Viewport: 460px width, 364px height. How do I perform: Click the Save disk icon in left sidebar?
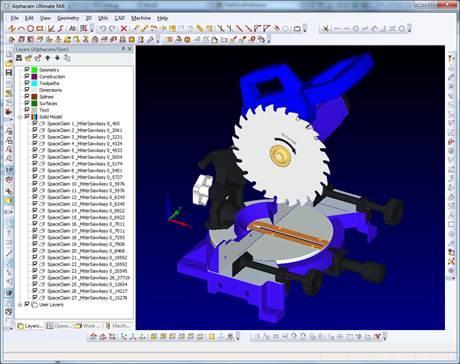(x=9, y=72)
